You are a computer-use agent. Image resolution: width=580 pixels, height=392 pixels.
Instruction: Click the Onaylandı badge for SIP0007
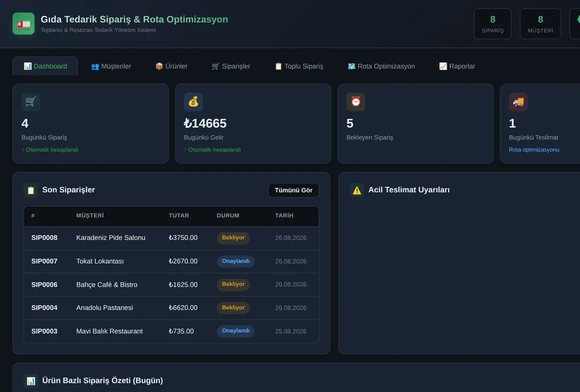pyautogui.click(x=236, y=261)
